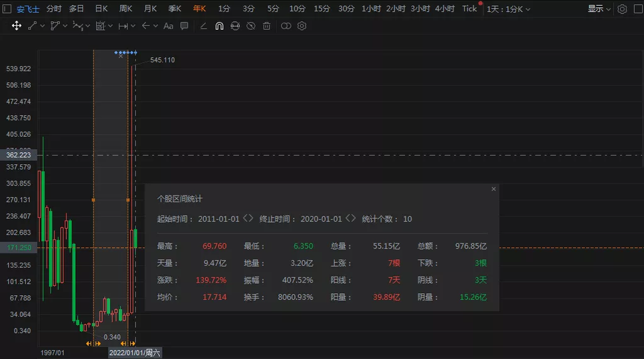Step the 起始时间 start date arrows

click(248, 219)
